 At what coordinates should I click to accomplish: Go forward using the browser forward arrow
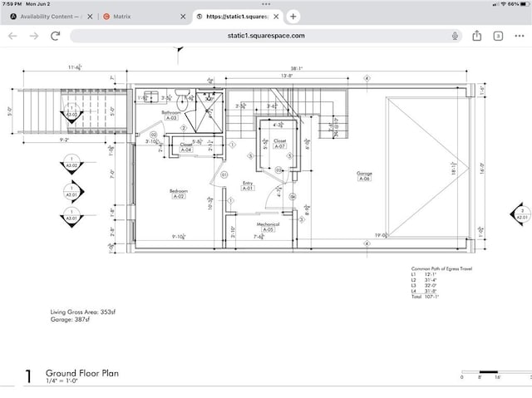(x=34, y=36)
